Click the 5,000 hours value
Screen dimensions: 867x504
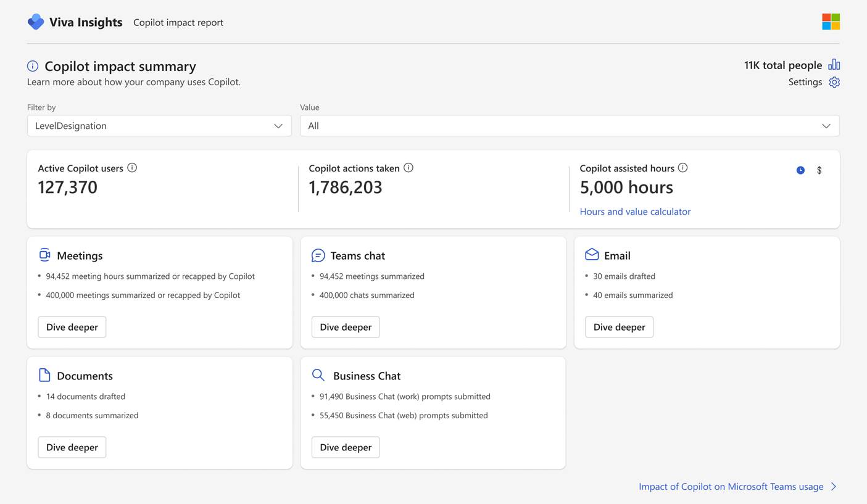click(626, 187)
